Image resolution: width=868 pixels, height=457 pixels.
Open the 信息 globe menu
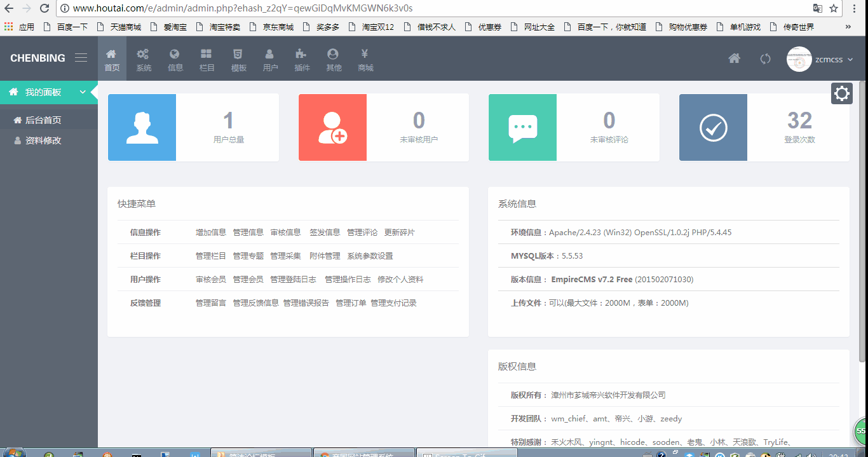coord(175,59)
